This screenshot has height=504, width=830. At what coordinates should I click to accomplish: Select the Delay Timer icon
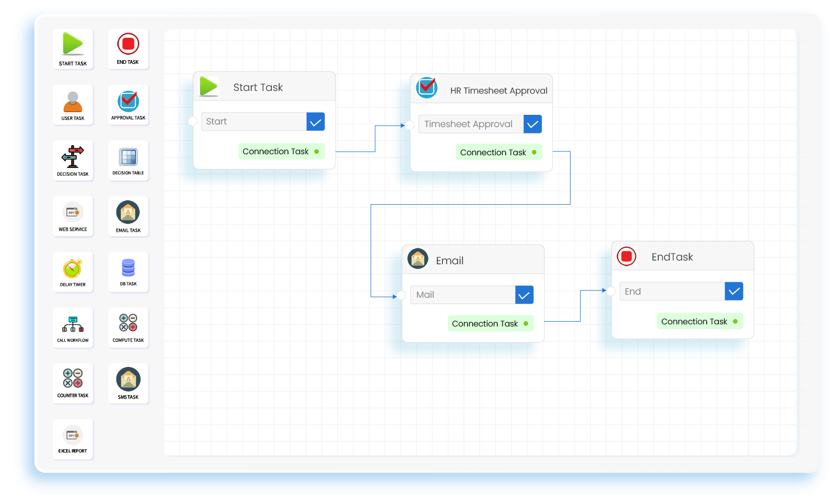pyautogui.click(x=73, y=272)
